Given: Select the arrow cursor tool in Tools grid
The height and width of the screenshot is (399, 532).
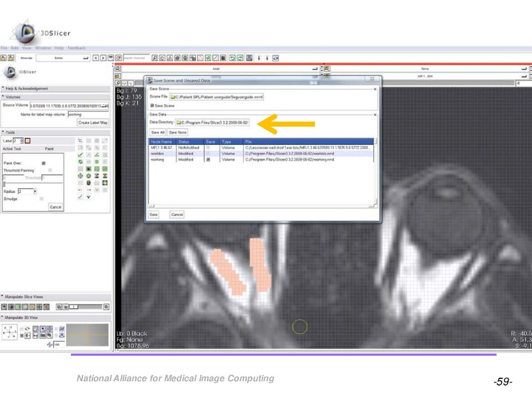Looking at the screenshot, I should (80, 140).
